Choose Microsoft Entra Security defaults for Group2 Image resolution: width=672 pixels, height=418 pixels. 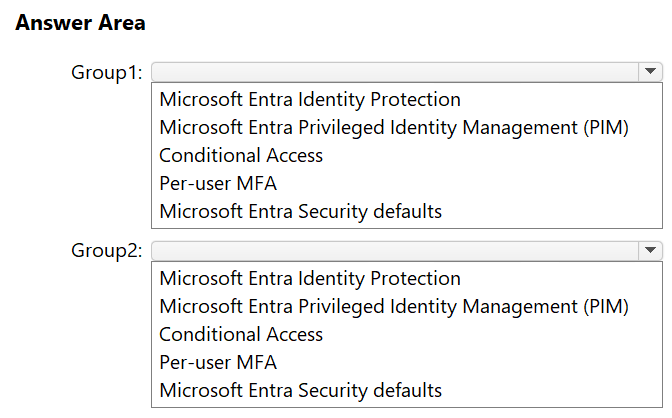(300, 391)
